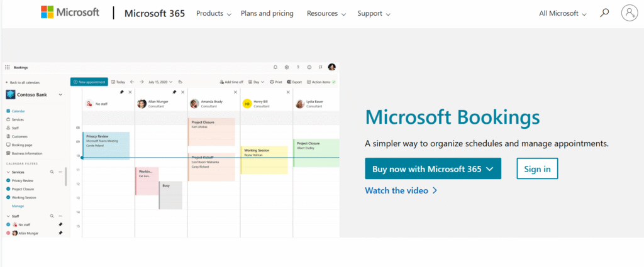The image size is (644, 267).
Task: Open Bookings help question mark
Action: 297,67
